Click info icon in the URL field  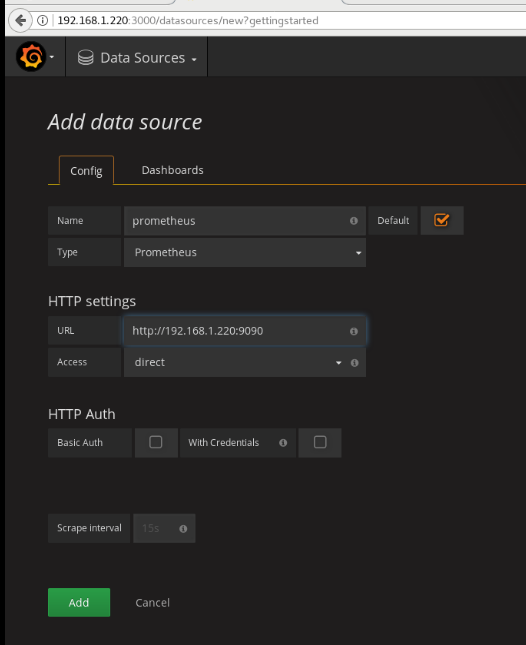(x=353, y=331)
